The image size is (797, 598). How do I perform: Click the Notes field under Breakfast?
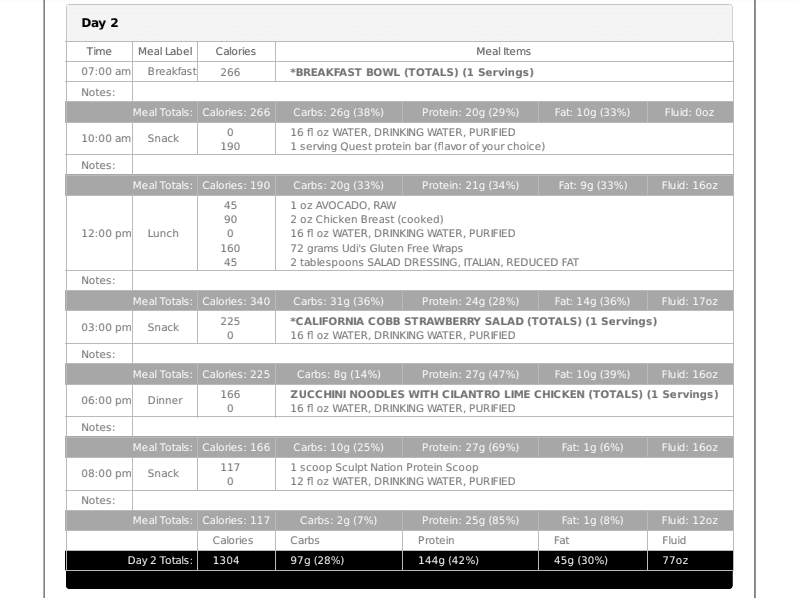click(x=433, y=92)
